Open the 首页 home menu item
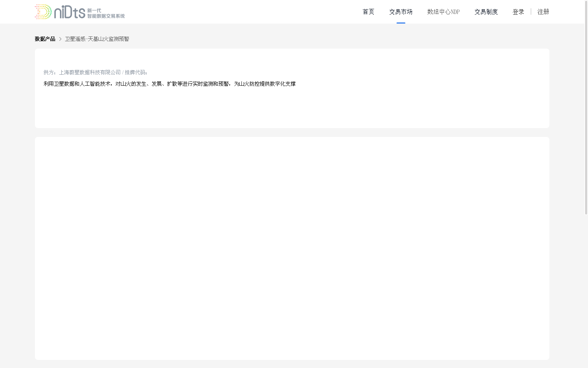Screen dimensions: 588x368 pos(368,12)
